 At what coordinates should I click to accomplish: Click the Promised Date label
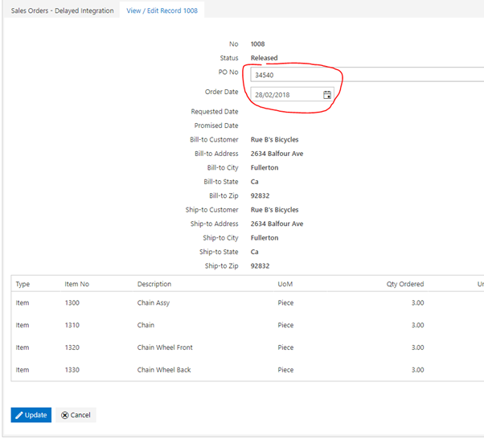click(216, 125)
